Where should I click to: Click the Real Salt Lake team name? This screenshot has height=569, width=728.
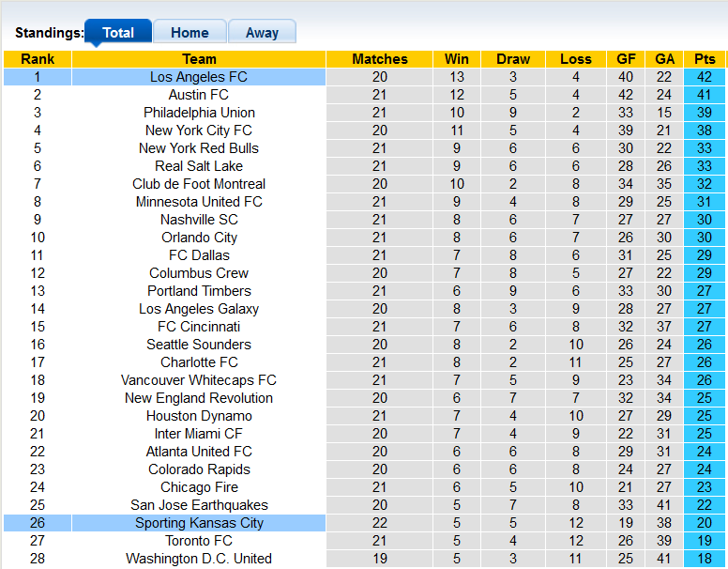pos(199,166)
